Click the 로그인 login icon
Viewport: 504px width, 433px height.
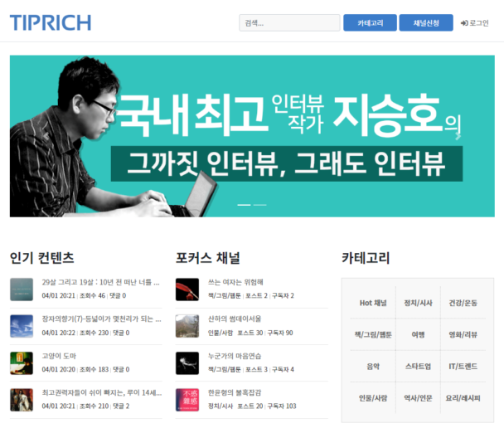click(464, 23)
